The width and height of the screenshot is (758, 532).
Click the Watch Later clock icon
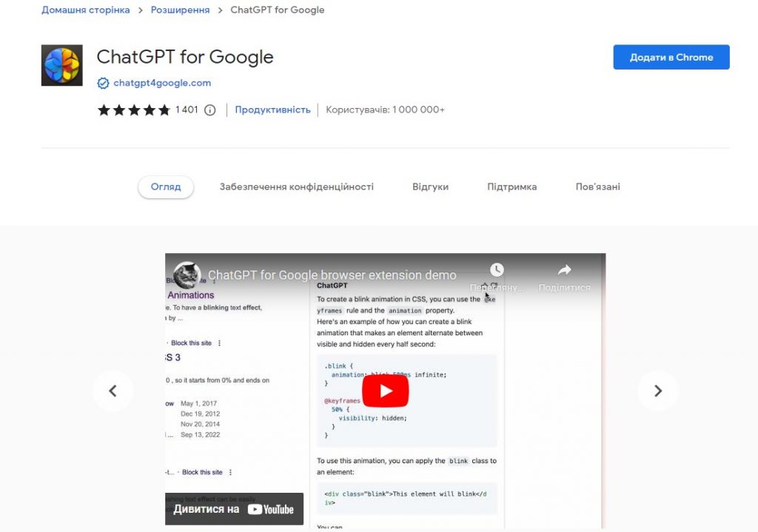point(497,269)
